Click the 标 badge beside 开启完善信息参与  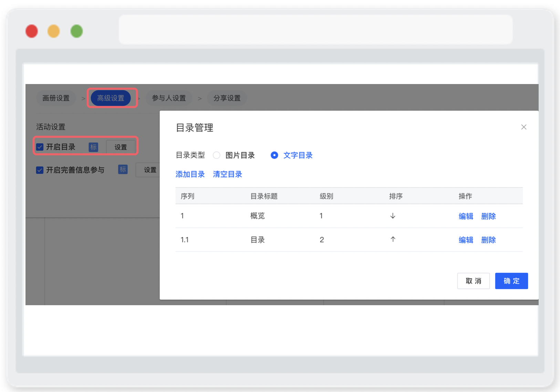[123, 169]
